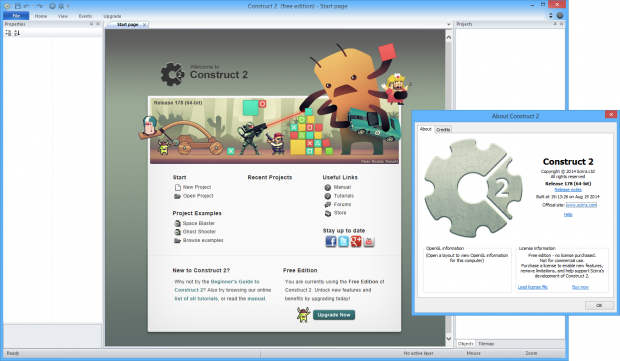
Task: Select the Credits tab in About dialog
Action: point(443,129)
